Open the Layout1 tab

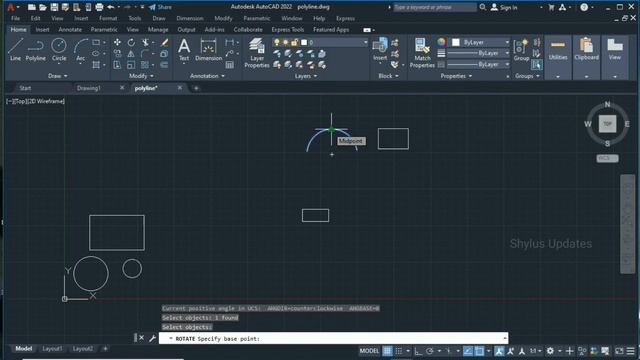coord(52,349)
